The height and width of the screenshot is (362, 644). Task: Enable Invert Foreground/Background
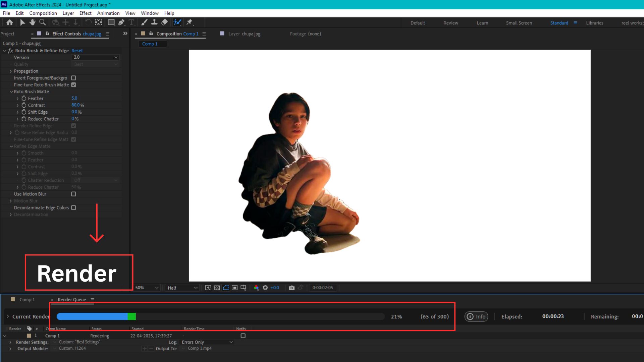click(x=73, y=78)
